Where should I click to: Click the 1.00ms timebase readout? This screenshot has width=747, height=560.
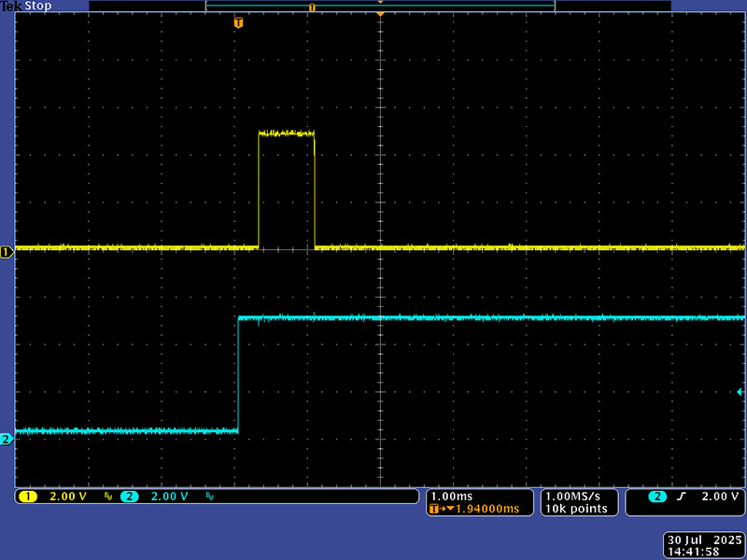(x=452, y=496)
